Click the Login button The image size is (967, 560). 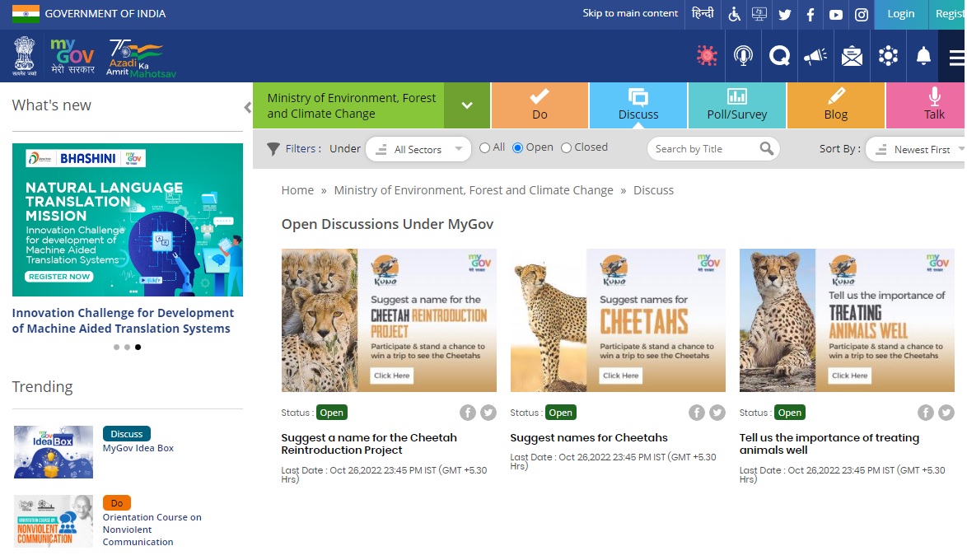point(900,14)
